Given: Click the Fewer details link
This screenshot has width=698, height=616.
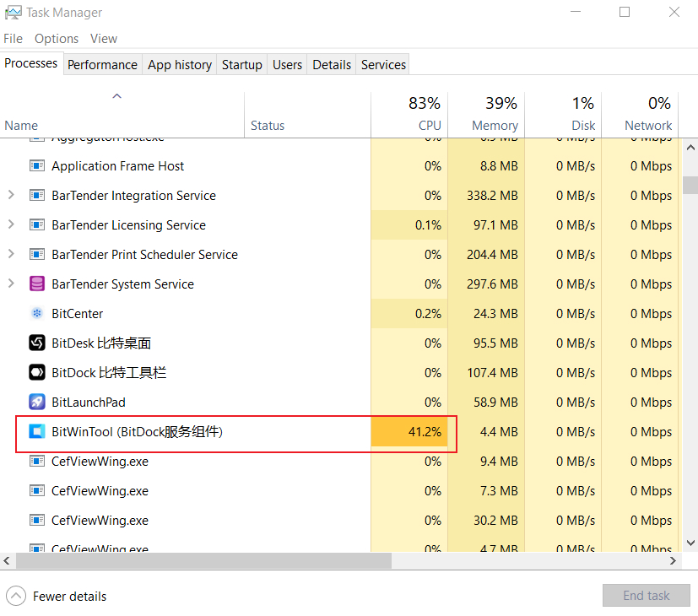Looking at the screenshot, I should click(69, 597).
